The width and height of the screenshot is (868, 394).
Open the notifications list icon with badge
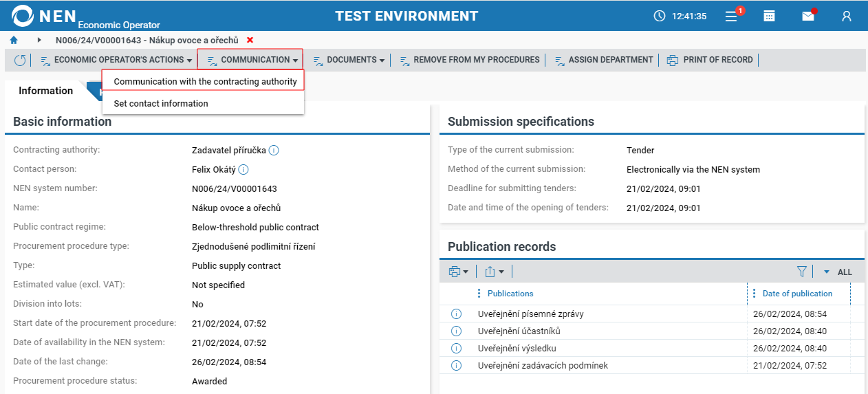[x=732, y=16]
